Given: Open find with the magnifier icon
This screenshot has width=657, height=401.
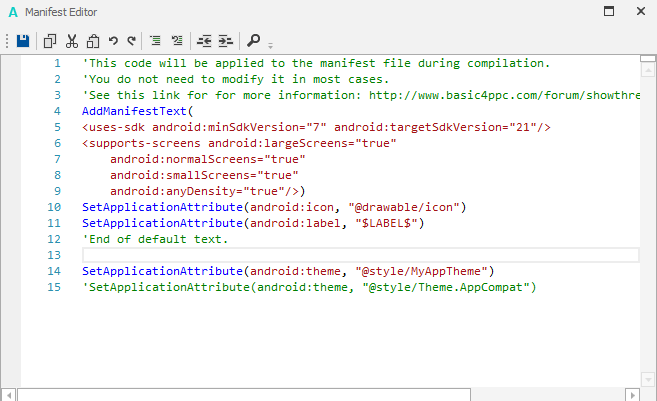Looking at the screenshot, I should pyautogui.click(x=253, y=41).
